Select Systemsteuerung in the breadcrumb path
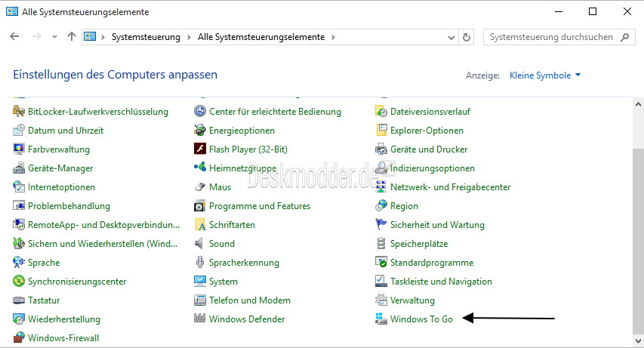 coord(146,37)
